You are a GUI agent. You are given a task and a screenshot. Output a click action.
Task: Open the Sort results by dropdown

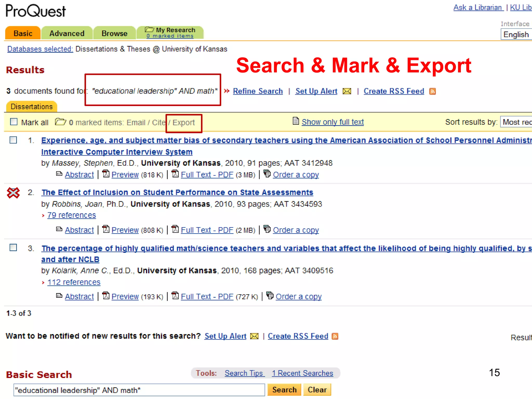516,122
